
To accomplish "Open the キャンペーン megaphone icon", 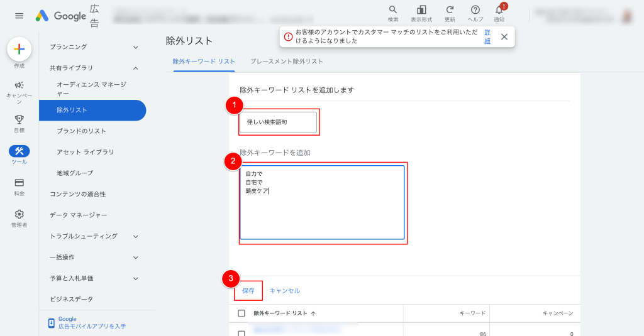I will [x=19, y=85].
